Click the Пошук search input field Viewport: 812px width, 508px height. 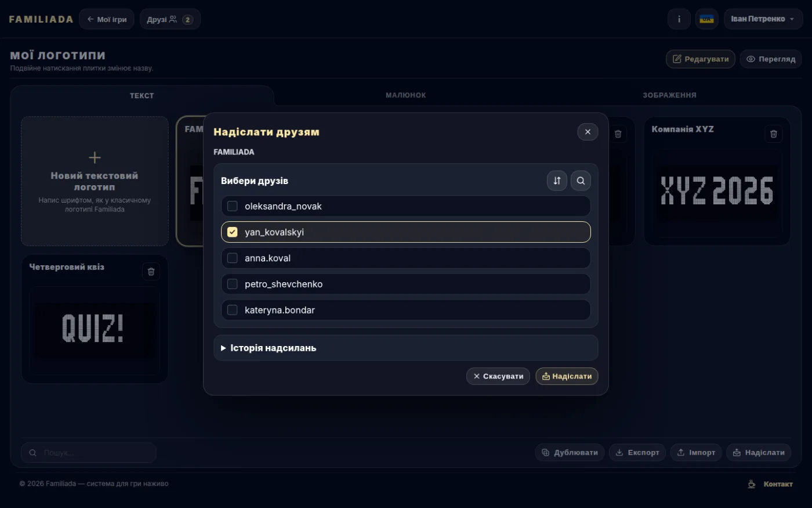[x=89, y=453]
